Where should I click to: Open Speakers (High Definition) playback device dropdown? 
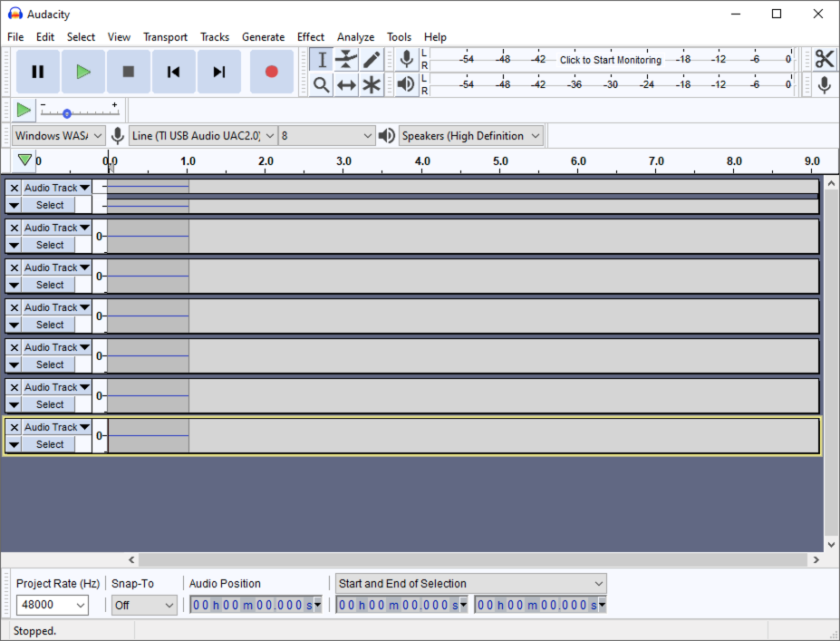[471, 136]
